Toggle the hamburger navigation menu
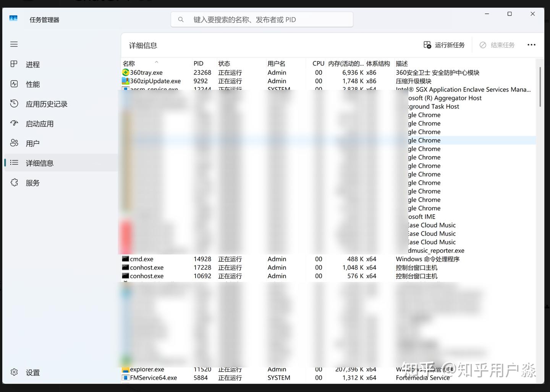 [14, 44]
